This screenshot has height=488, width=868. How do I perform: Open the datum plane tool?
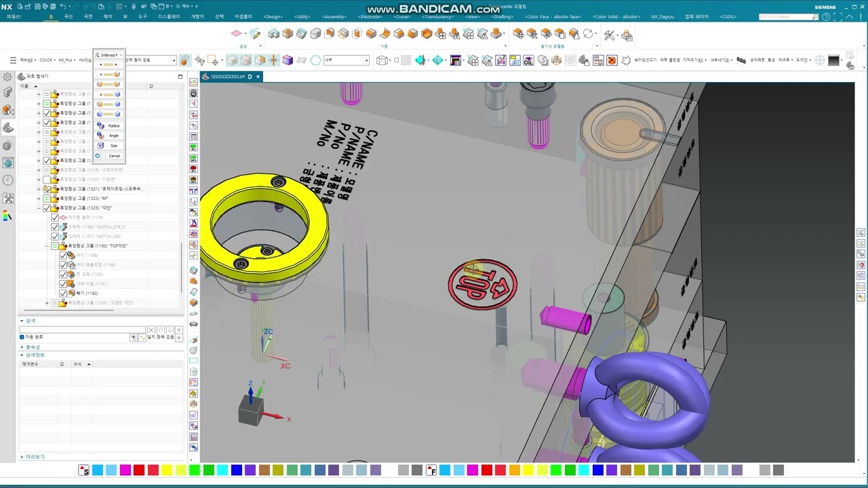236,33
